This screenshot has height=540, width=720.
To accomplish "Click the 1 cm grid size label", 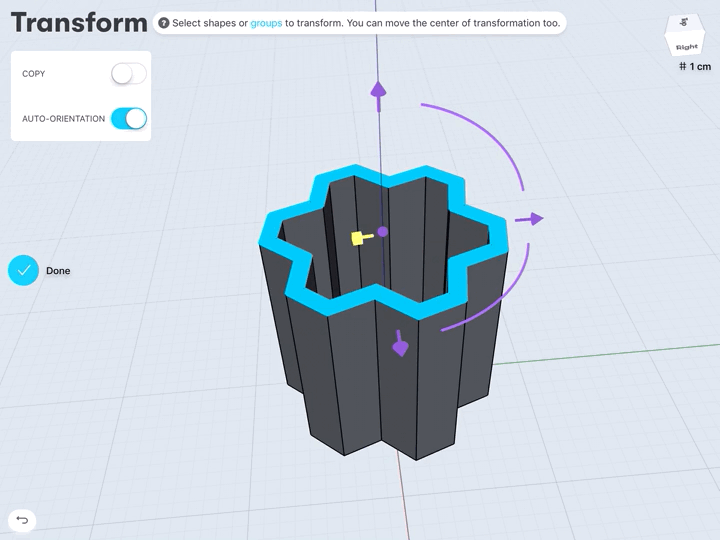I will pyautogui.click(x=700, y=66).
